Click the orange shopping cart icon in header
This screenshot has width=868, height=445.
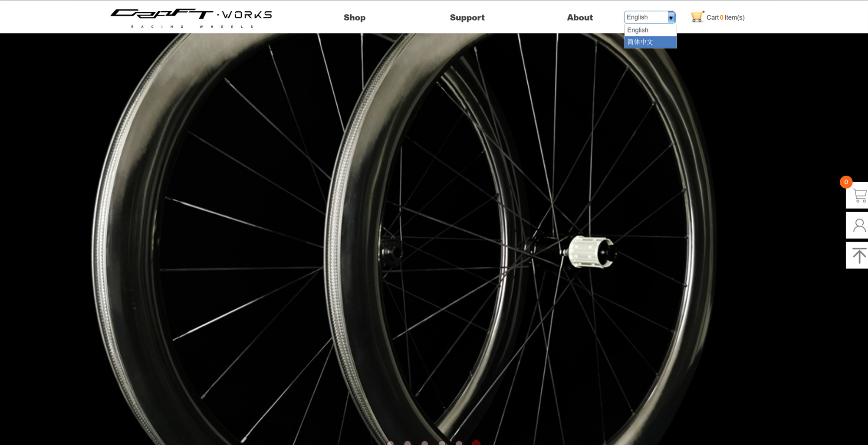click(x=697, y=16)
